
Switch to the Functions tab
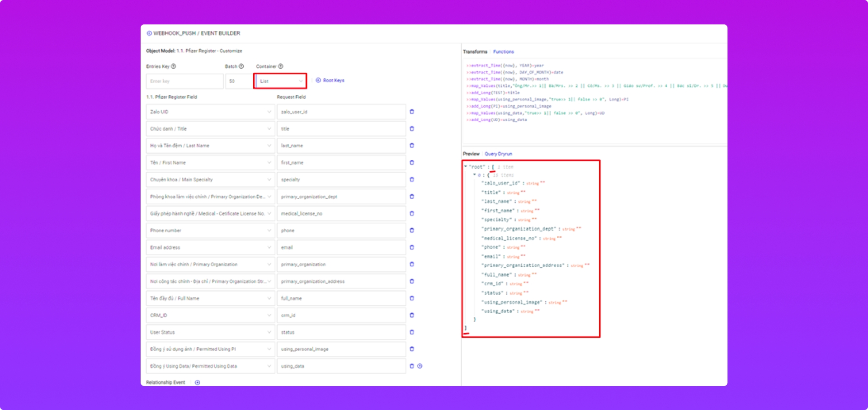pos(503,52)
